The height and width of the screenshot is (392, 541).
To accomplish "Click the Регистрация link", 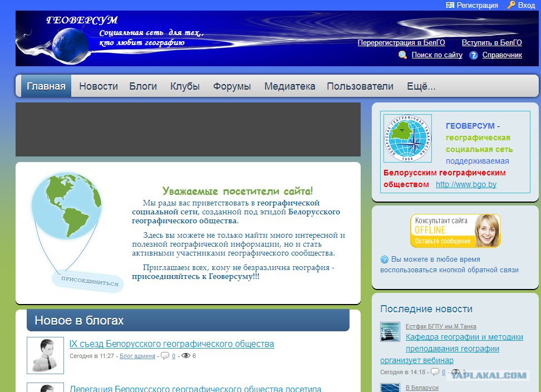I will (477, 5).
